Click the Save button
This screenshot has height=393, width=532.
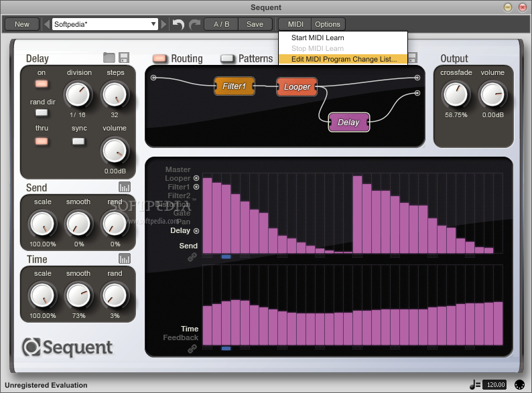click(x=255, y=24)
